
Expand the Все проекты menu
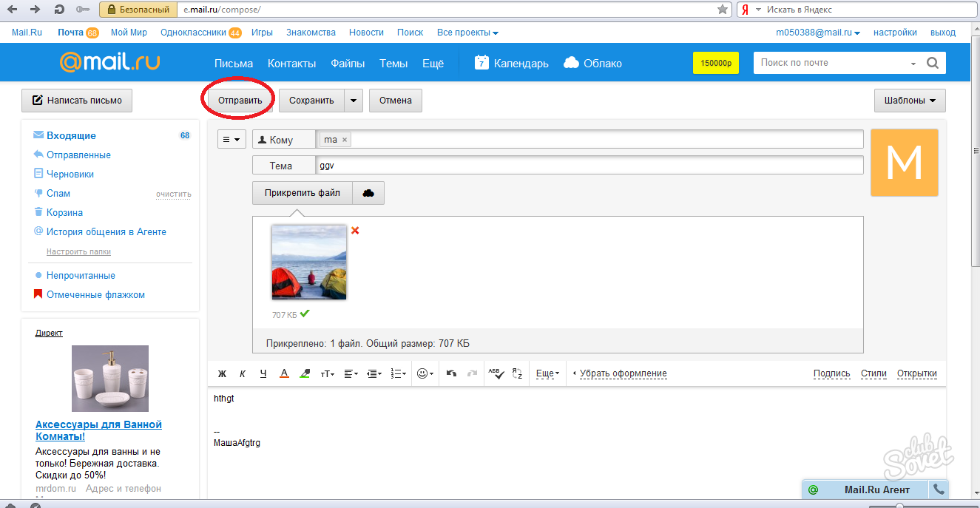point(467,33)
